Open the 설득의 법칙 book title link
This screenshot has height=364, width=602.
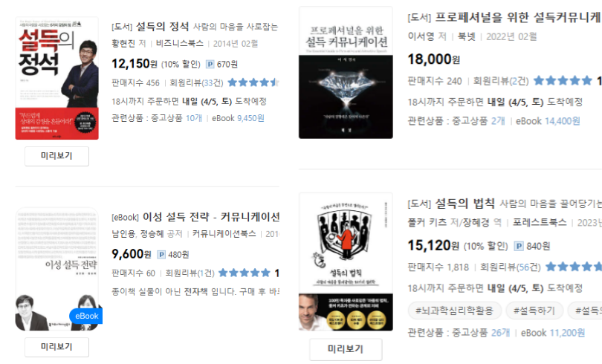tap(465, 204)
